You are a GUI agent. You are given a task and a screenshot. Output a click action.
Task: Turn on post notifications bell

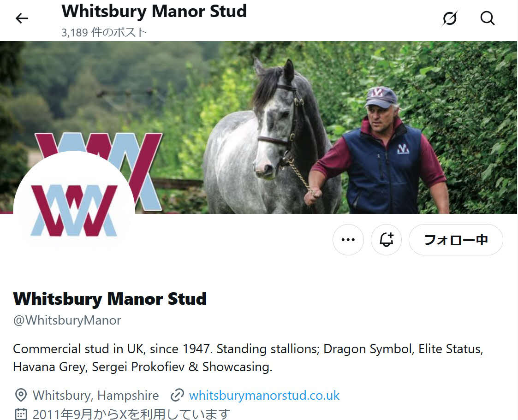[386, 240]
